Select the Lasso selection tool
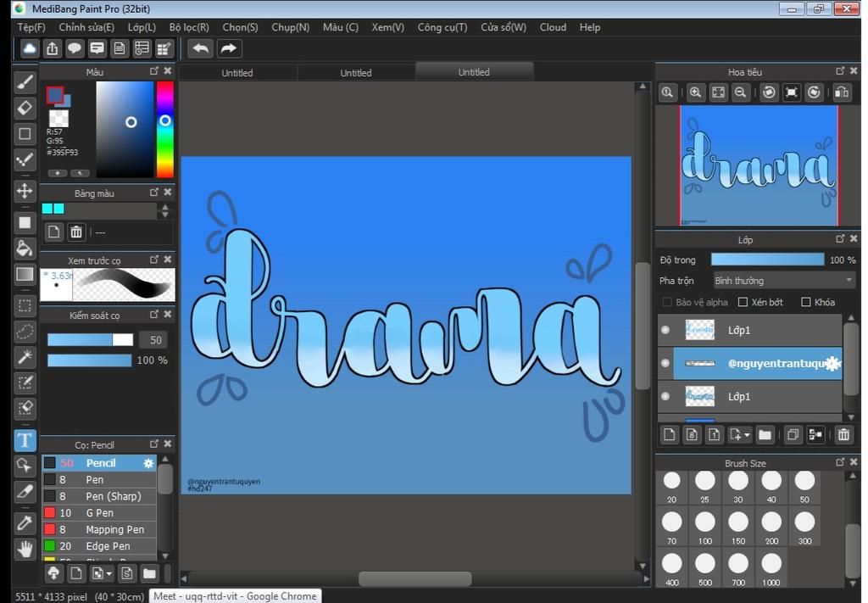868x603 pixels. pos(25,332)
